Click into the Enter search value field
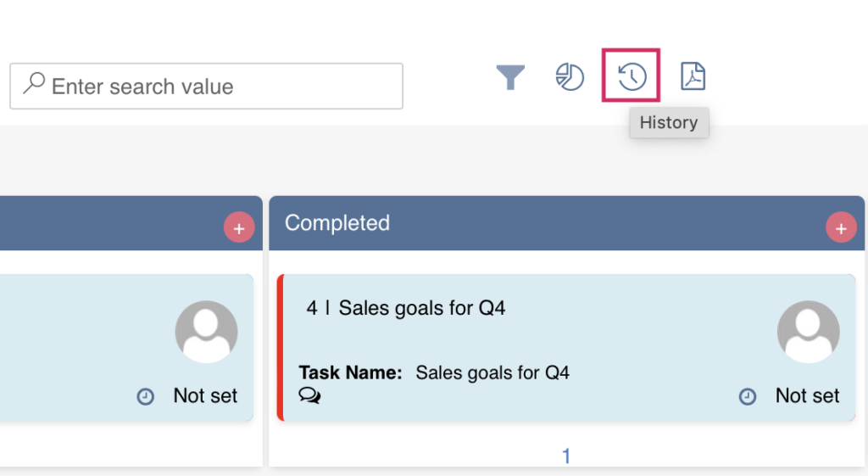This screenshot has height=476, width=868. click(206, 86)
